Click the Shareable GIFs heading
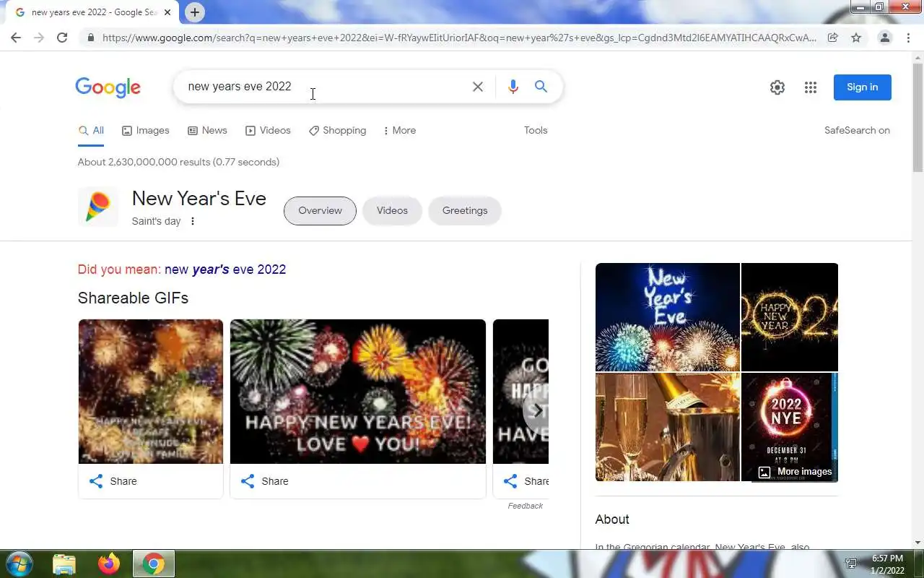This screenshot has height=578, width=924. point(133,298)
